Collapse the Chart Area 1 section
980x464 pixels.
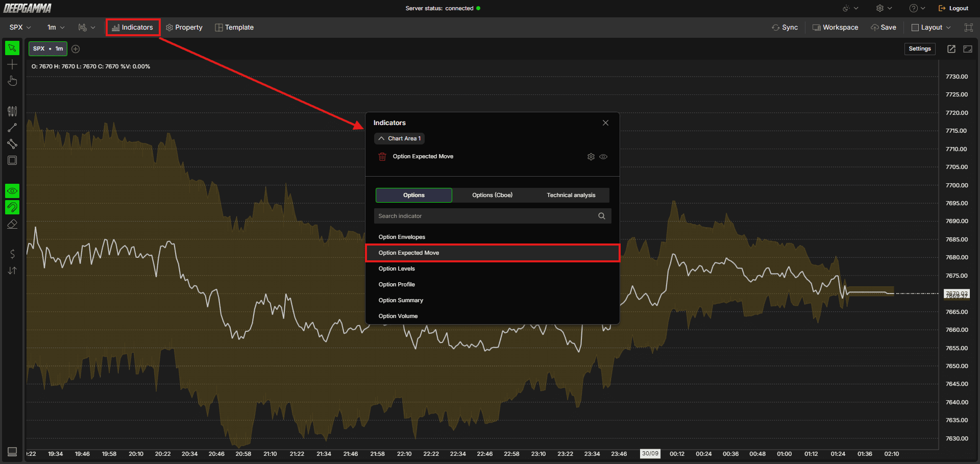tap(400, 138)
